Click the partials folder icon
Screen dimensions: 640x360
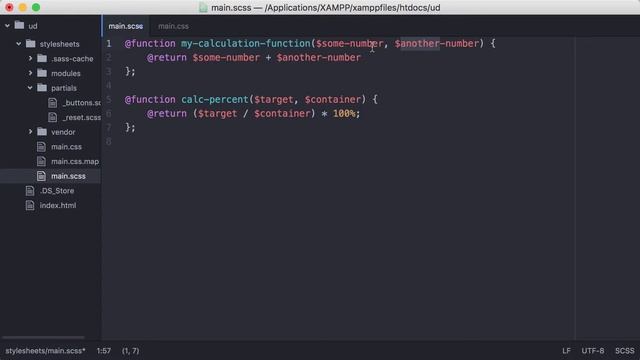point(42,87)
